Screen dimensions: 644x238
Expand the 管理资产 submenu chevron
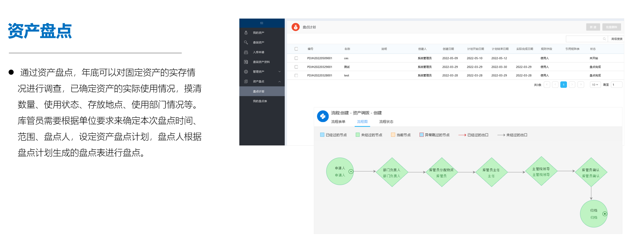pos(279,72)
